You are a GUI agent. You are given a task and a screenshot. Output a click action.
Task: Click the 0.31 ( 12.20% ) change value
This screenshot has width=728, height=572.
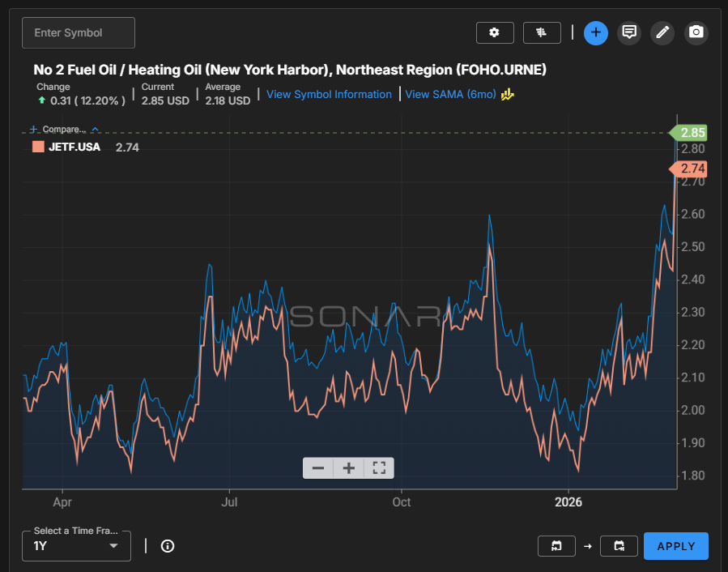pos(87,100)
